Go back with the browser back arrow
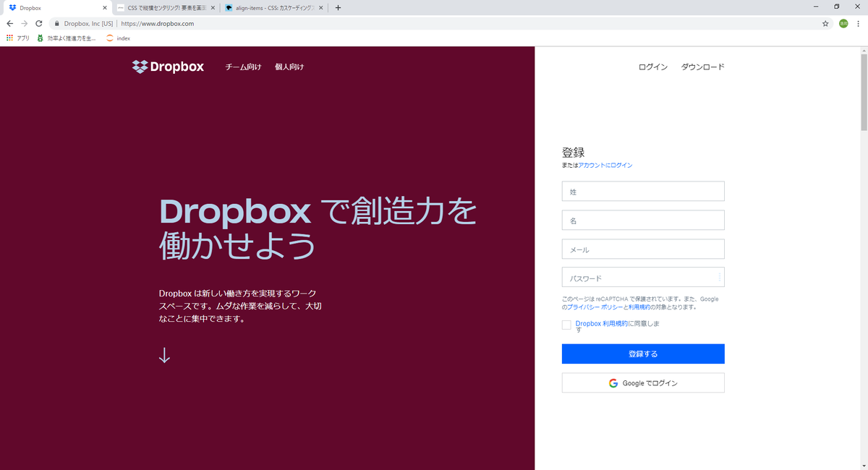 [x=9, y=23]
